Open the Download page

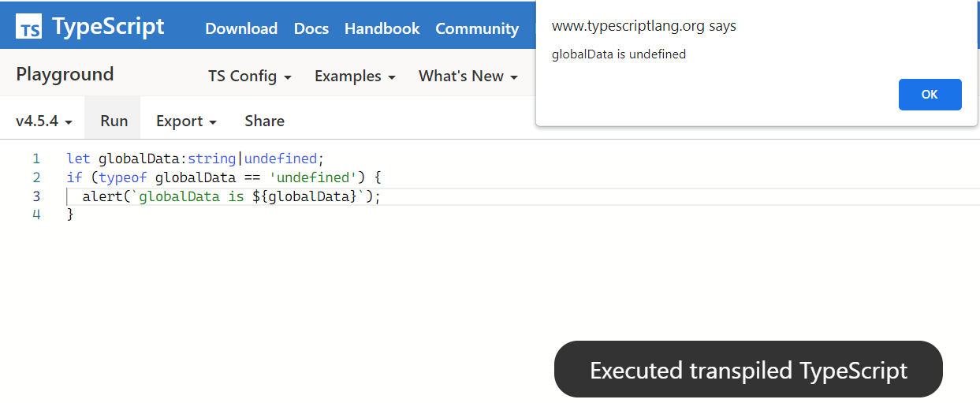pyautogui.click(x=241, y=28)
